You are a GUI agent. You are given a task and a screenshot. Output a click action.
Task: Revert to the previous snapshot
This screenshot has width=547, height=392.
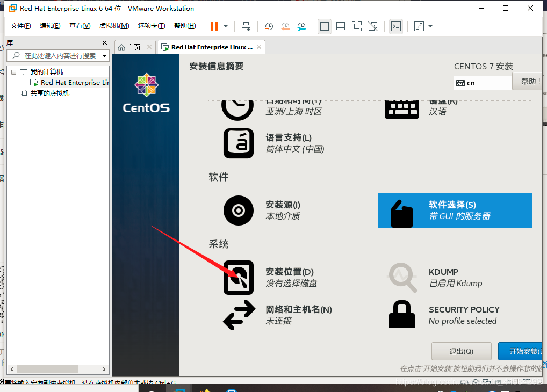click(x=285, y=26)
